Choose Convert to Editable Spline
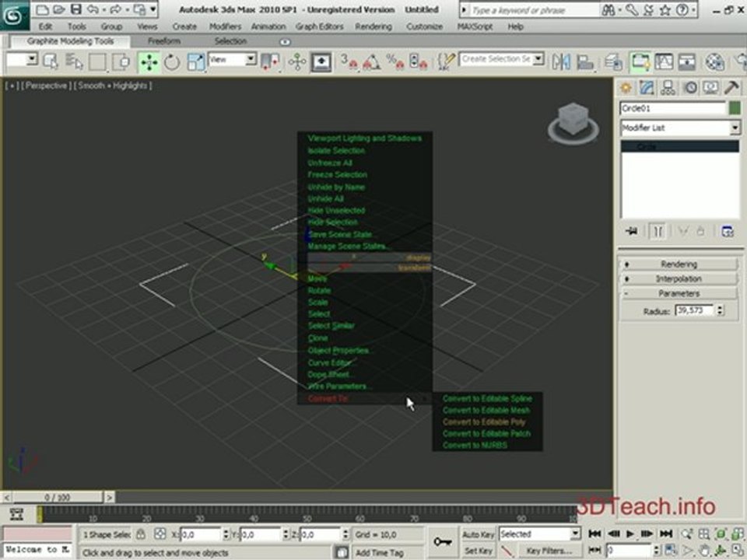The width and height of the screenshot is (747, 560). 487,398
